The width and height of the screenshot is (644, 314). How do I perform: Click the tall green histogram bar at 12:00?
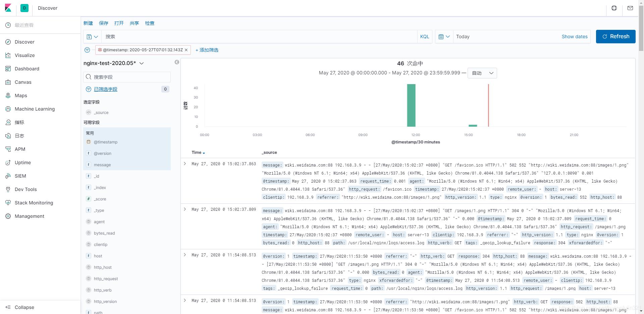point(411,105)
